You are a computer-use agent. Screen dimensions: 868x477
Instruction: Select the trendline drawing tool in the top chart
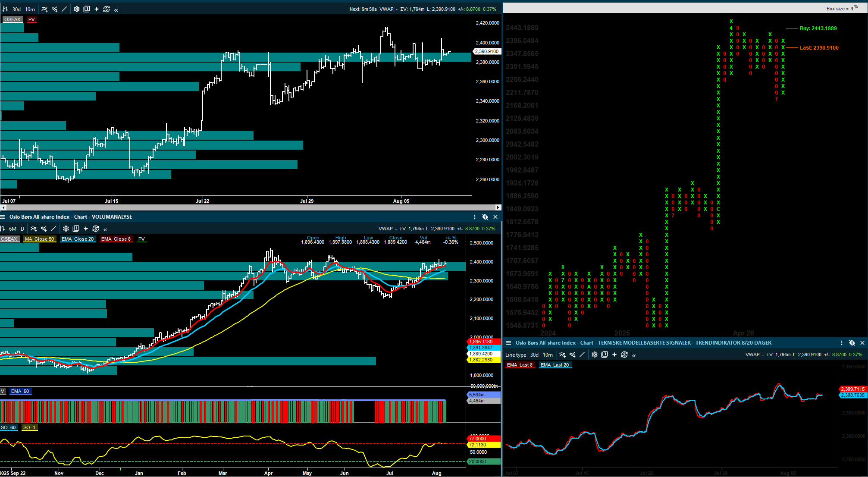64,9
